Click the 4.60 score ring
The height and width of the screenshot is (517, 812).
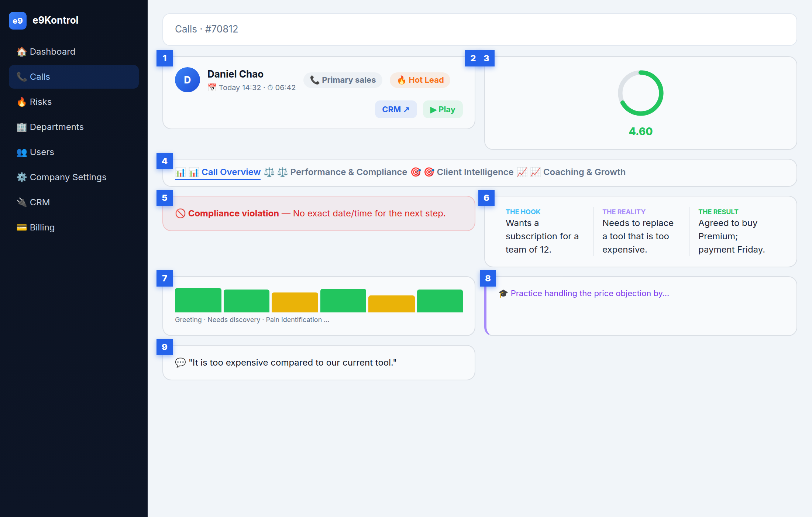tap(641, 93)
